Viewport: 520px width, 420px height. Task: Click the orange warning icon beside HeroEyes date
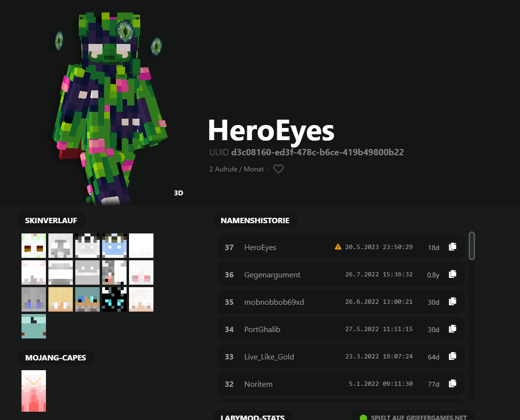coord(338,247)
